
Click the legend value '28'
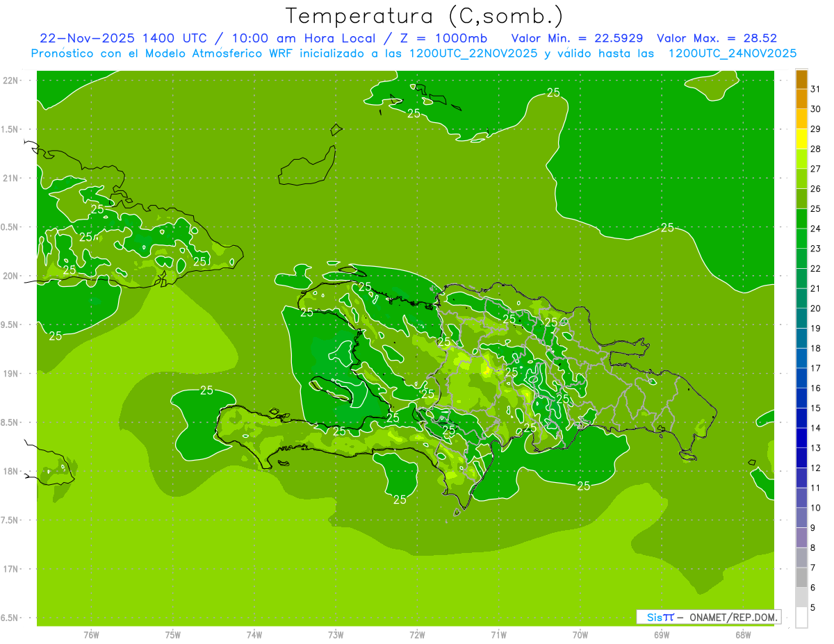click(816, 149)
